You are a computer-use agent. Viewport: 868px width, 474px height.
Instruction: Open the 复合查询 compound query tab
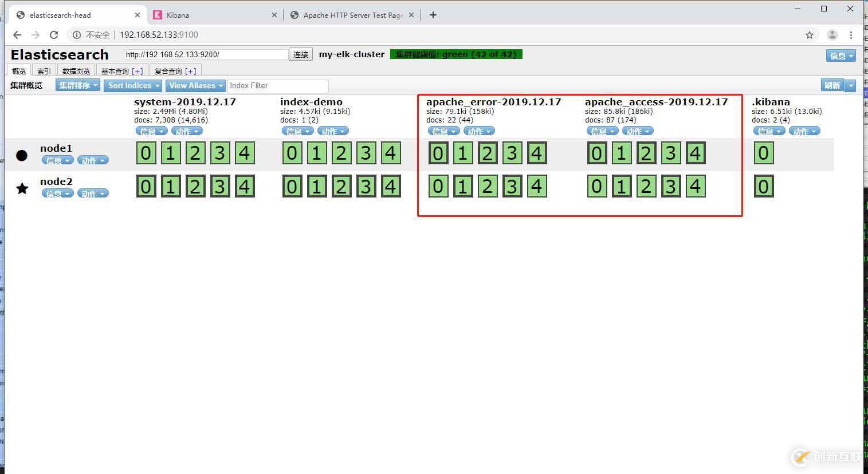(175, 71)
